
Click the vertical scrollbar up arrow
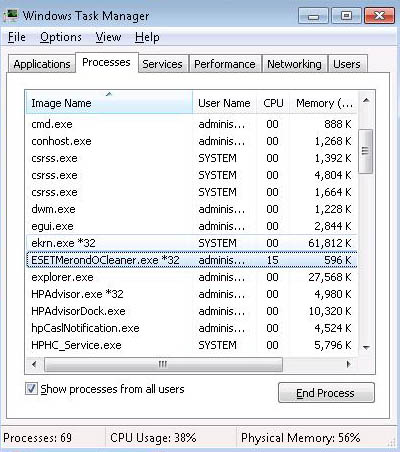tap(366, 100)
